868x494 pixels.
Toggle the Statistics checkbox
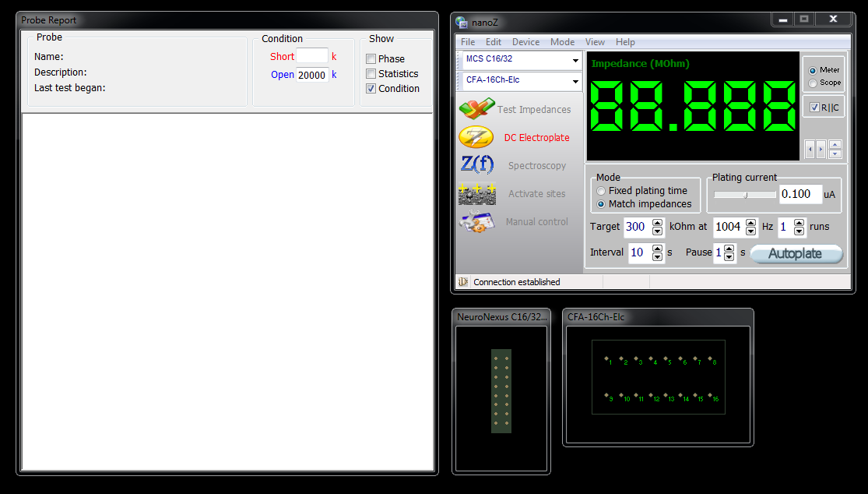[x=371, y=74]
